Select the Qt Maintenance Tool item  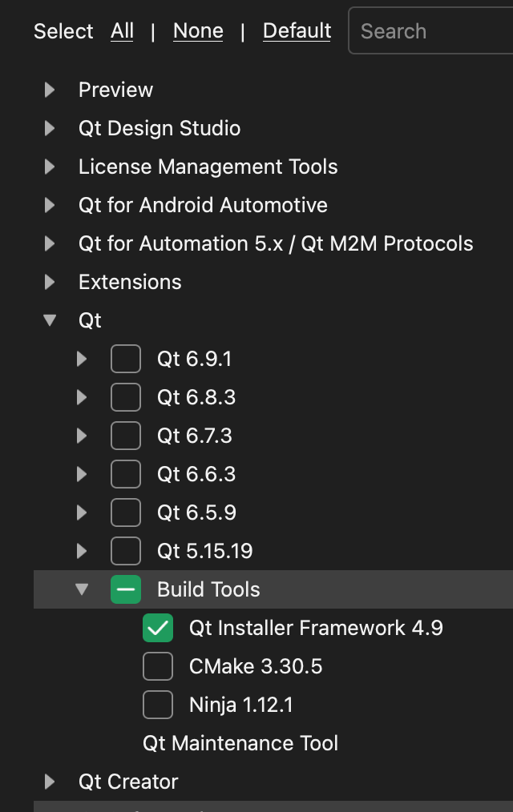point(240,743)
